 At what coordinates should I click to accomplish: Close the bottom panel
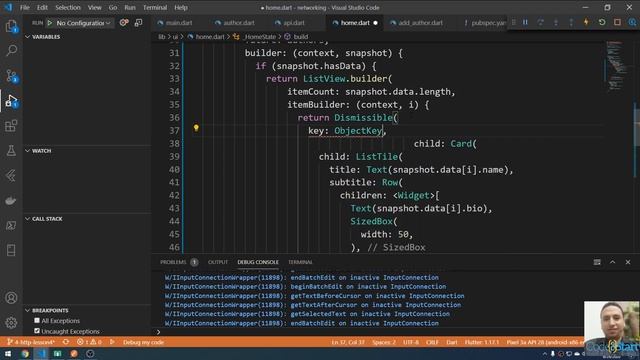point(628,262)
